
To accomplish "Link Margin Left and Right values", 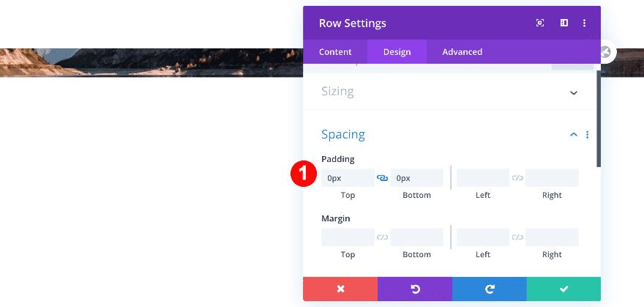I will (x=517, y=237).
